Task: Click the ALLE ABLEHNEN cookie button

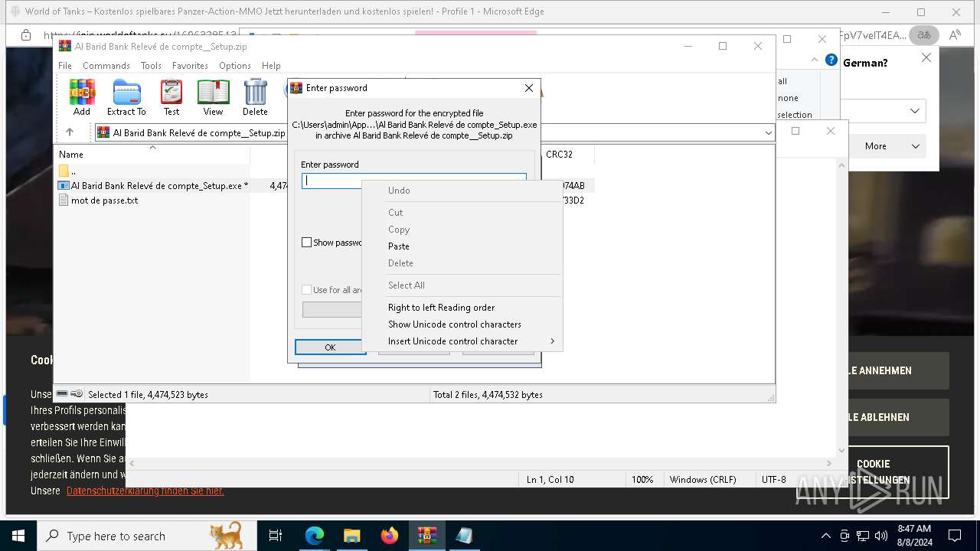Action: coord(896,417)
